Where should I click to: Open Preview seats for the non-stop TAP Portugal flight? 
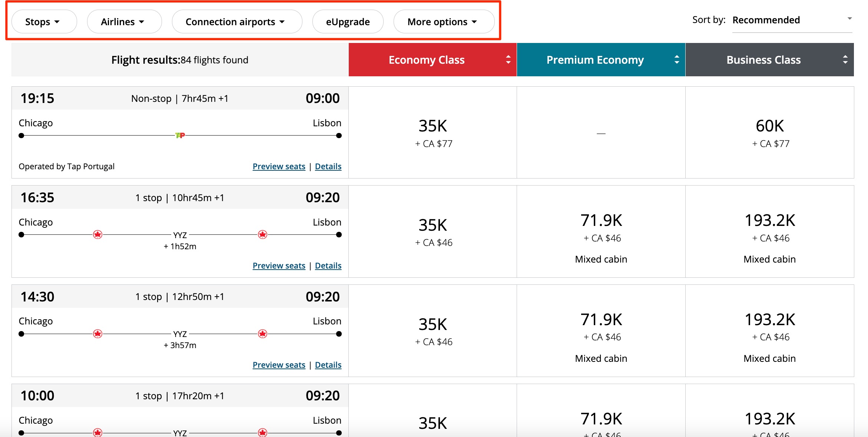[279, 166]
